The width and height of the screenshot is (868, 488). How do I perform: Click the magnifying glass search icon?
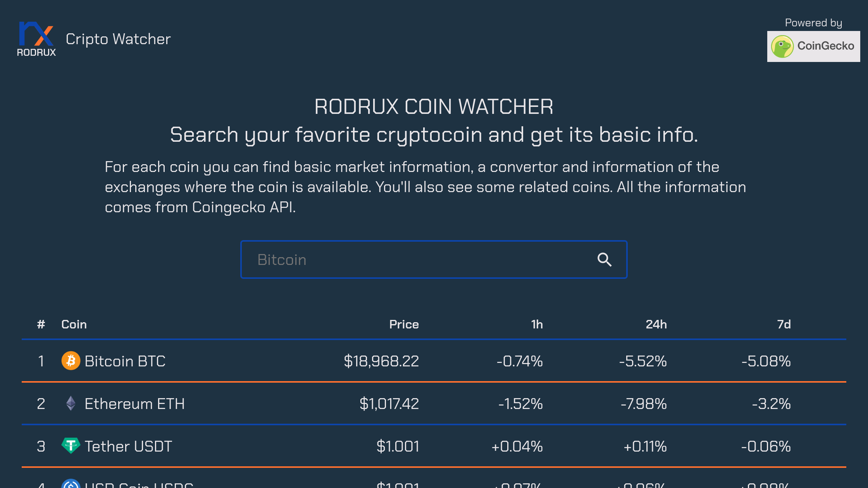coord(604,259)
